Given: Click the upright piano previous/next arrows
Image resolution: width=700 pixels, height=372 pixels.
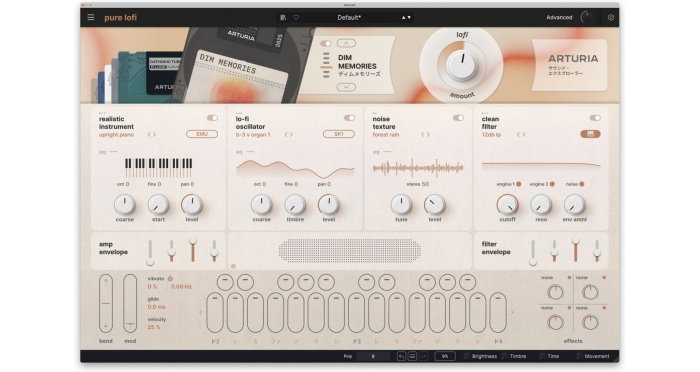Looking at the screenshot, I should pyautogui.click(x=152, y=134).
